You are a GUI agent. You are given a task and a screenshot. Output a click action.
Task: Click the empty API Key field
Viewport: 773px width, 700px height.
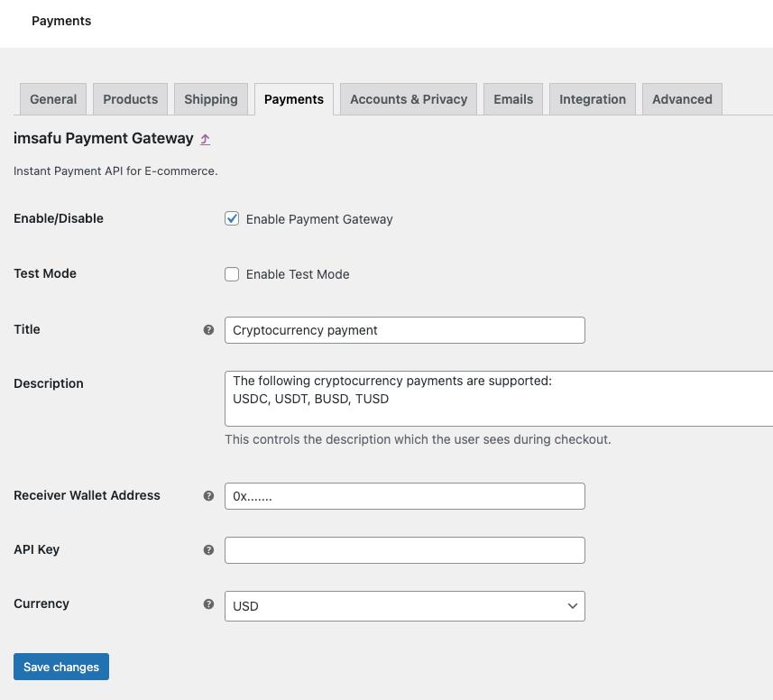[x=404, y=550]
